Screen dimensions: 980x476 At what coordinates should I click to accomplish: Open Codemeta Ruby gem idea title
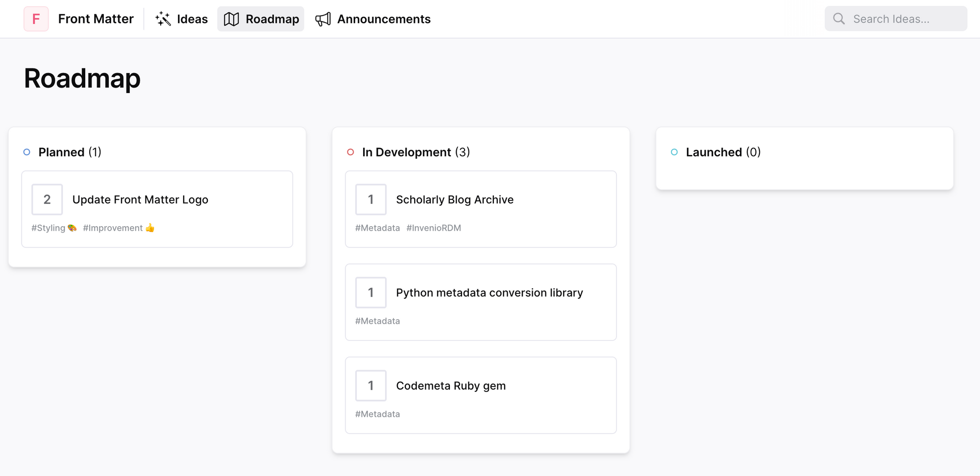click(450, 385)
